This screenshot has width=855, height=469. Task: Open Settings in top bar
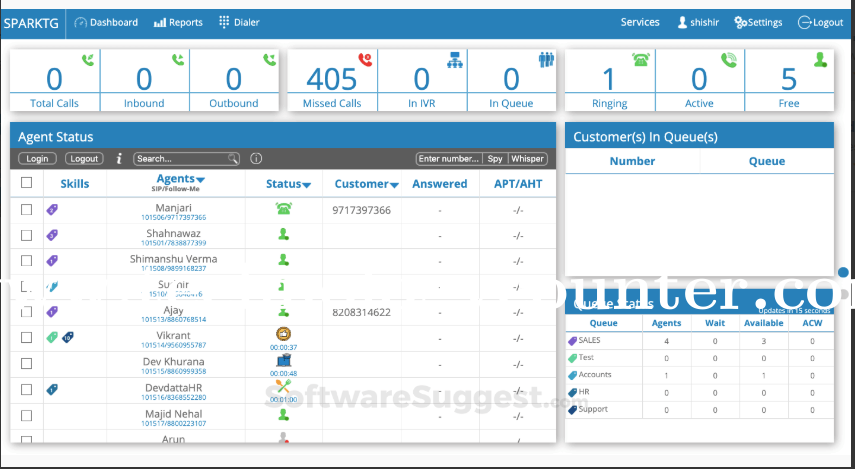coord(758,22)
